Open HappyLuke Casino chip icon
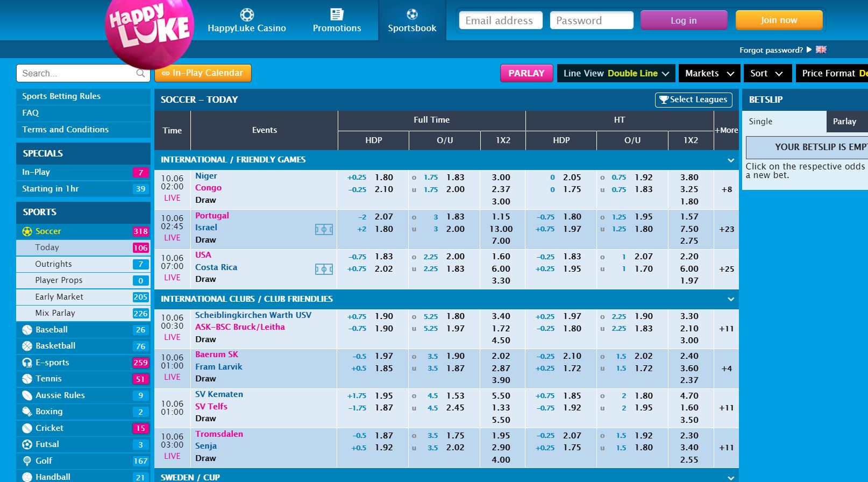Screen dimensions: 868x482 coord(247,14)
